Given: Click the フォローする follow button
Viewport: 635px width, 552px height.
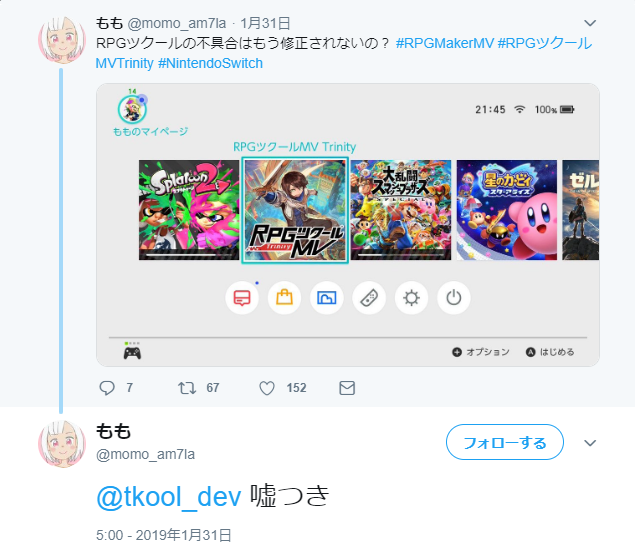Looking at the screenshot, I should pos(505,442).
